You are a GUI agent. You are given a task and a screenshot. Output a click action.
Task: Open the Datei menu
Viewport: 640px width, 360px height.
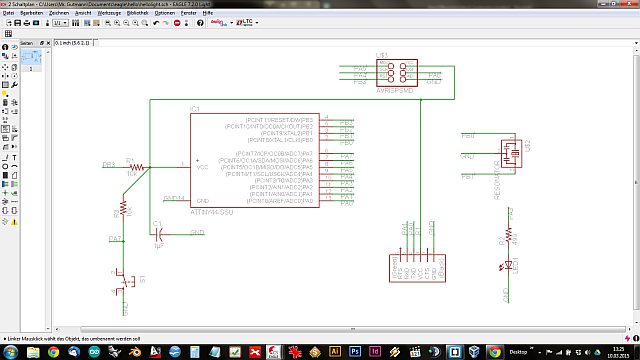point(8,13)
